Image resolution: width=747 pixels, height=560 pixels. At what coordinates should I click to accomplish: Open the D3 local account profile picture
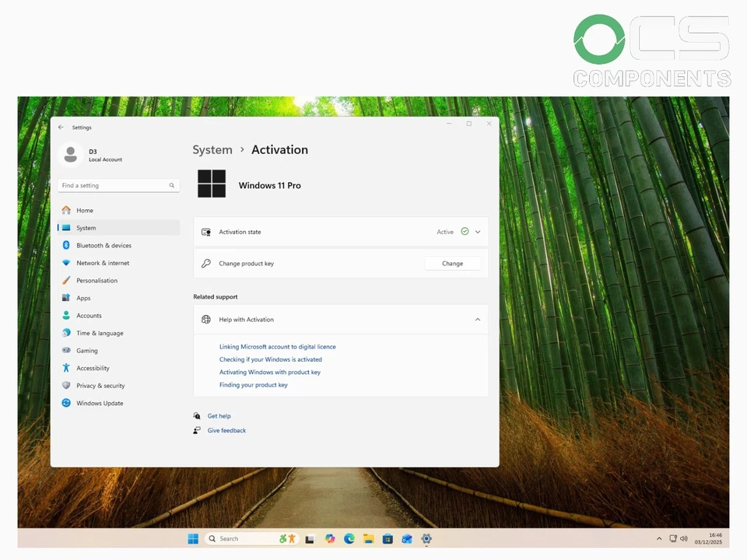coord(71,155)
